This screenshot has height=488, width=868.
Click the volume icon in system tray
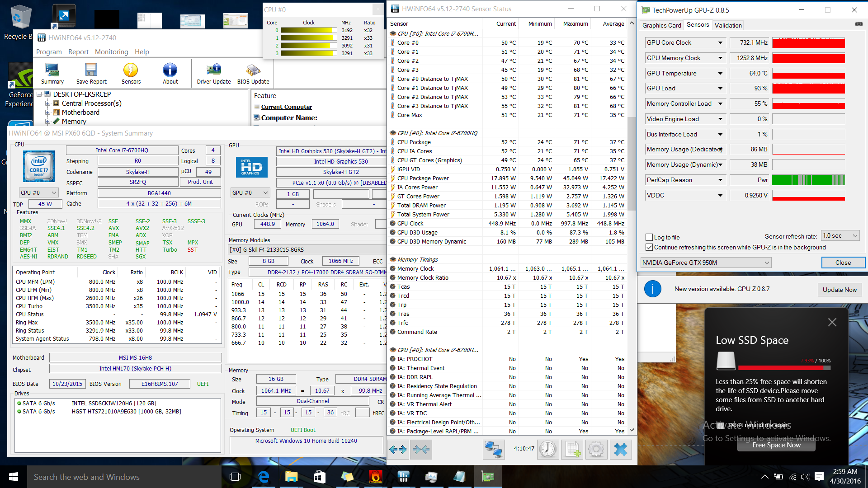(x=805, y=477)
